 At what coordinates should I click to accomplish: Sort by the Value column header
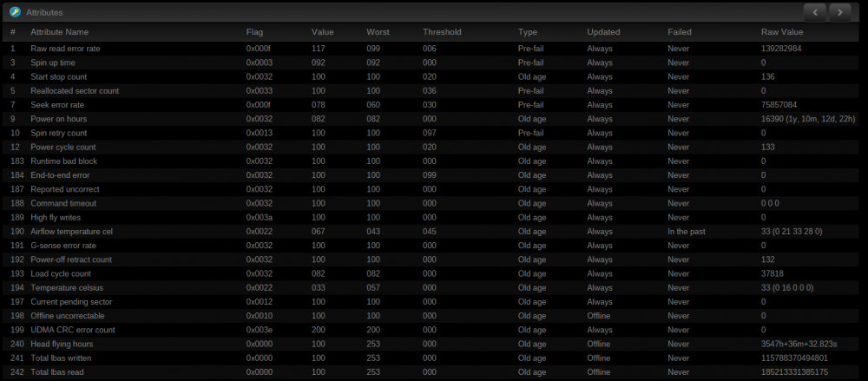pos(322,32)
